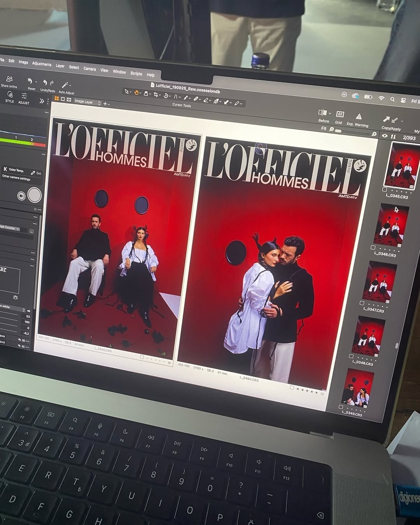Viewport: 420px width, 525px height.
Task: Click the Set white balance picker button
Action: pos(36,173)
